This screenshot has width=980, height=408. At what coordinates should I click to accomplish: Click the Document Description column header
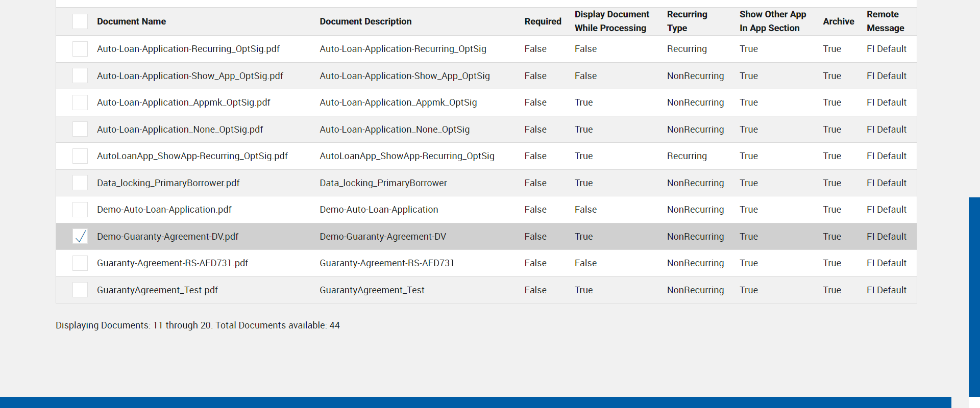click(x=365, y=21)
